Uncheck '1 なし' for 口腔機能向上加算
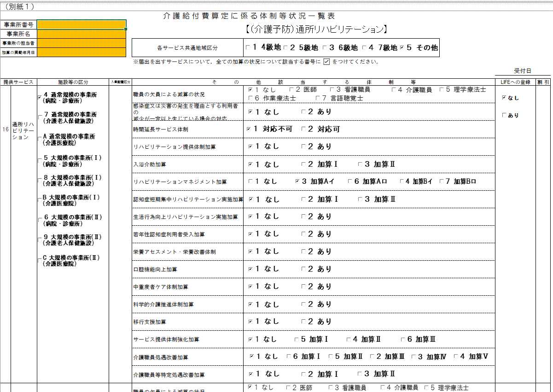The height and width of the screenshot is (392, 553). (x=250, y=269)
